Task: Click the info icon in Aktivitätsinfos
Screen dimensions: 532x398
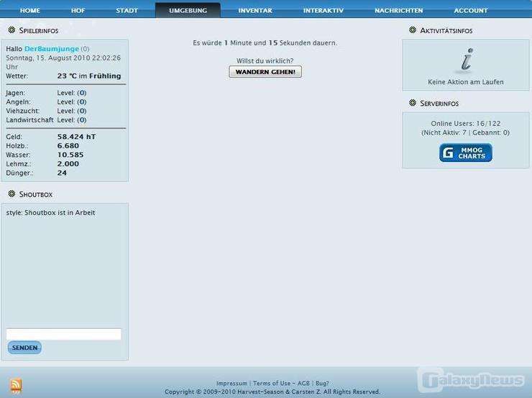Action: point(466,60)
